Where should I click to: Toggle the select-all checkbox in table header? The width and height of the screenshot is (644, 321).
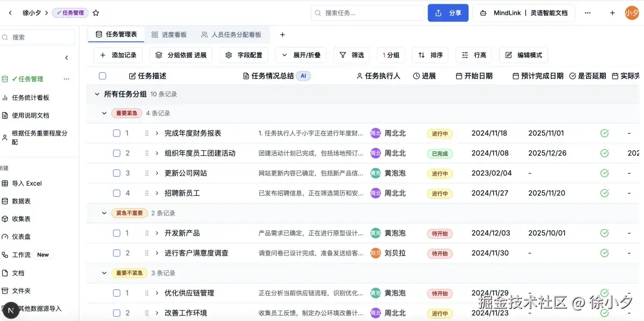click(x=103, y=76)
